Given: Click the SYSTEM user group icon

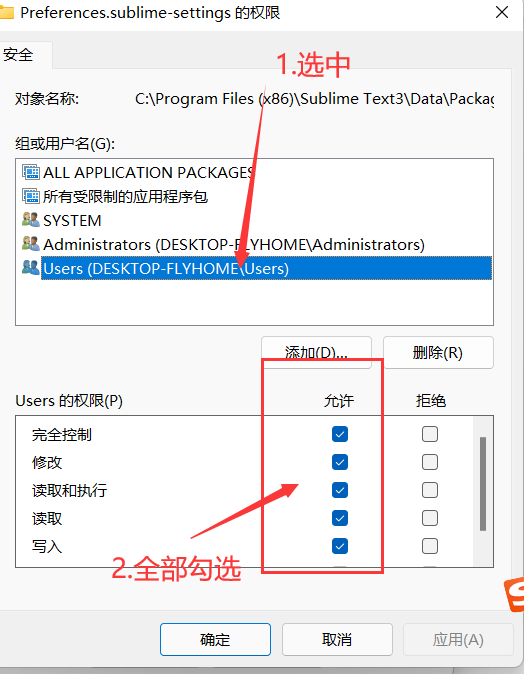Looking at the screenshot, I should [x=31, y=220].
